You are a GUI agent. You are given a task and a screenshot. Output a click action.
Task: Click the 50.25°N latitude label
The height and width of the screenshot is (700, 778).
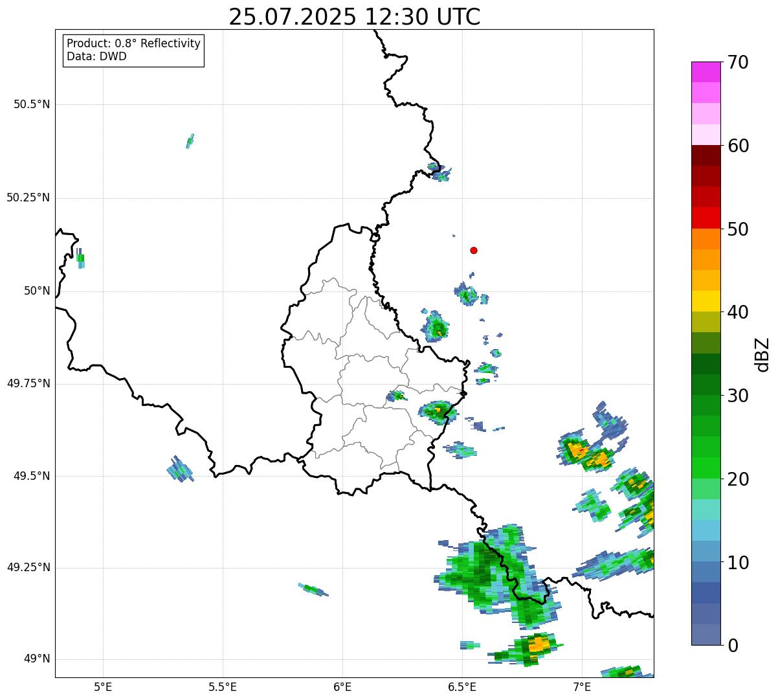coord(28,198)
